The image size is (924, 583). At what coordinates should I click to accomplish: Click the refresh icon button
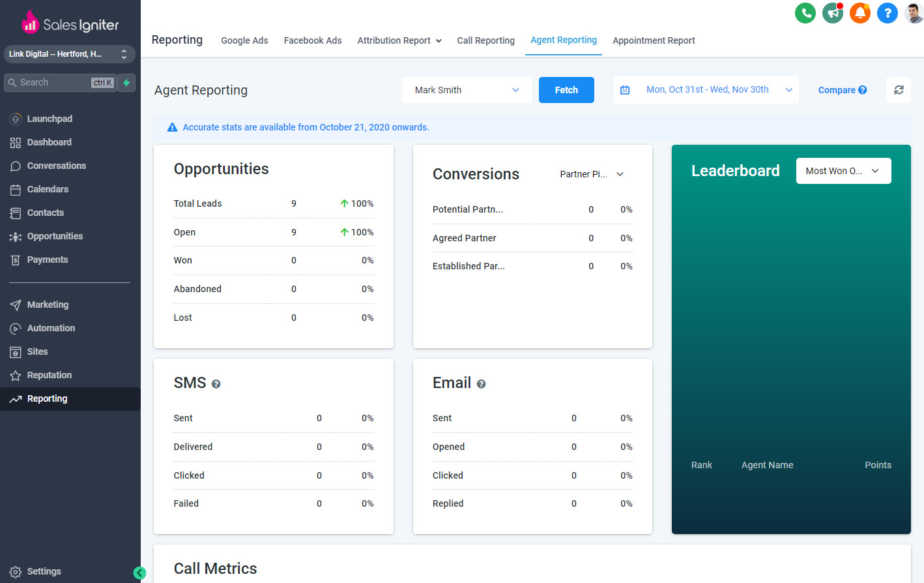(x=899, y=90)
